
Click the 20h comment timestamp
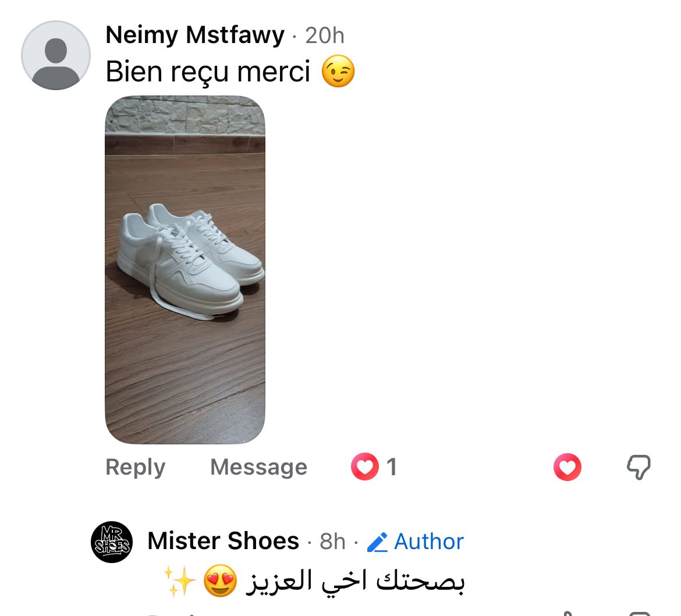click(325, 36)
